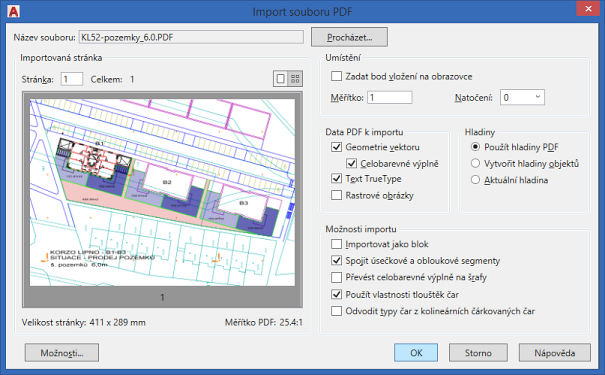Click the Celkem: 1 page count text
Screen dimensions: 605x375
tap(112, 79)
